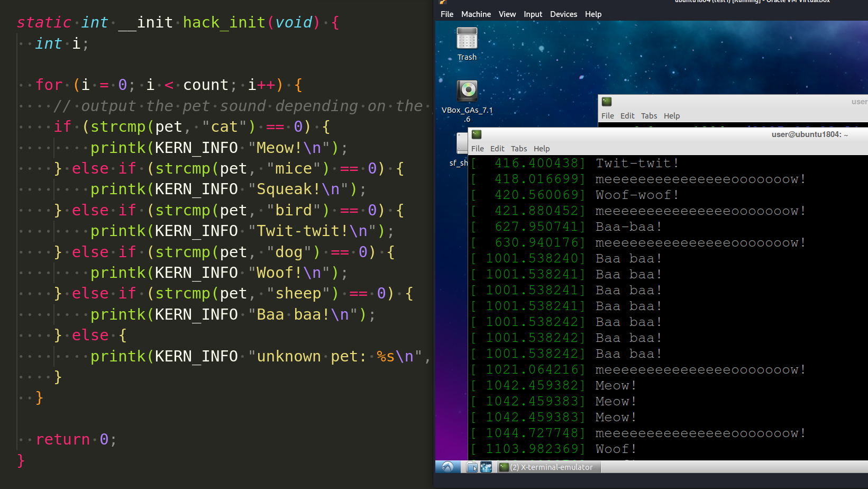The height and width of the screenshot is (489, 868).
Task: Click the meeow line at timestamp 1044.727748
Action: point(700,433)
